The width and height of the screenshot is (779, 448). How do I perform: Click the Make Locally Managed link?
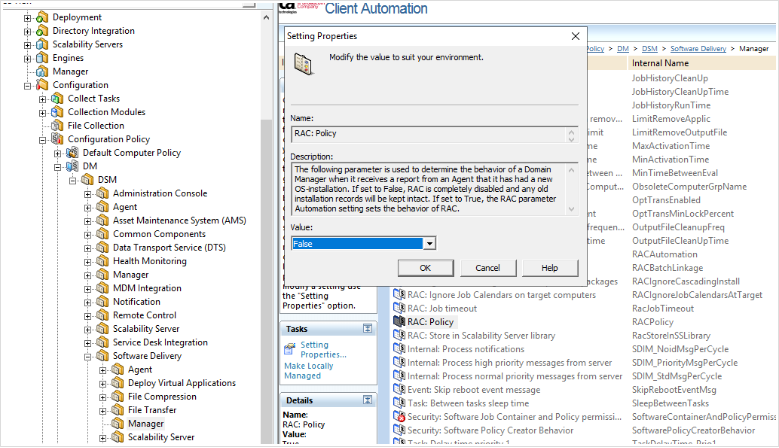(309, 372)
